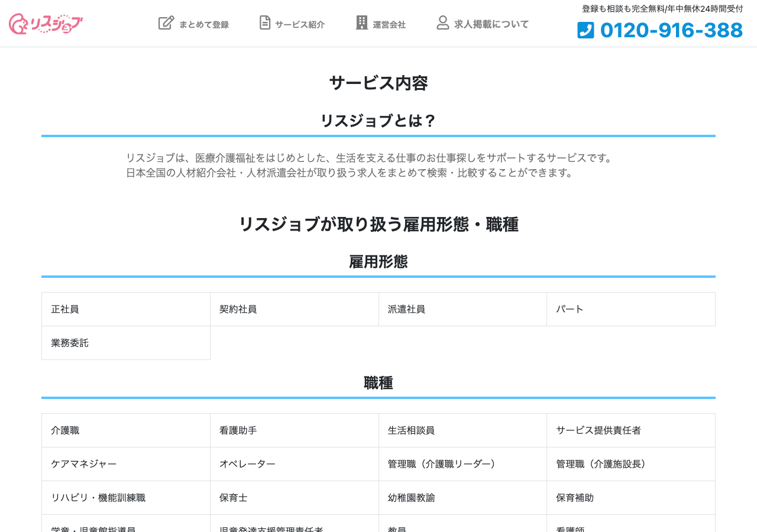
Task: Click the 業務委託 cell
Action: coord(126,343)
